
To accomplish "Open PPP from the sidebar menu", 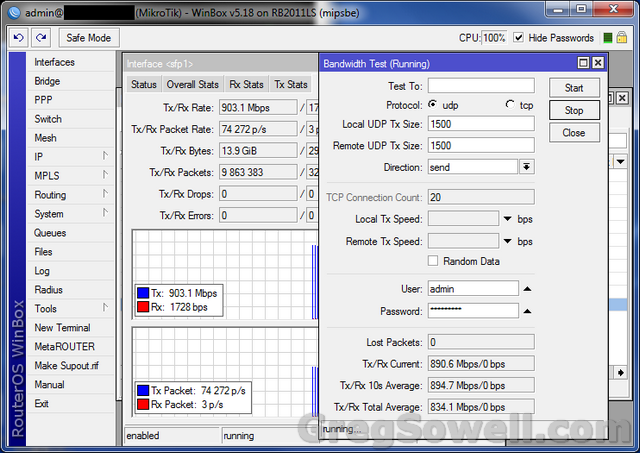I will (x=70, y=100).
